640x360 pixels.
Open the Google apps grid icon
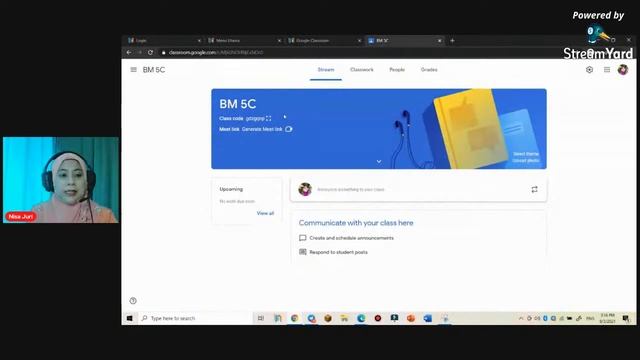point(607,70)
